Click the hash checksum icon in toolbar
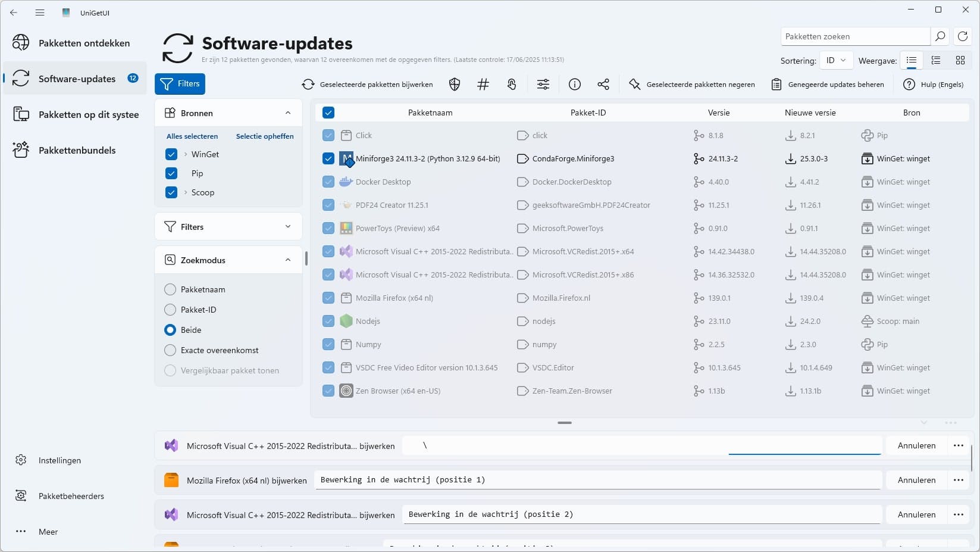Viewport: 980px width, 552px height. [x=483, y=84]
